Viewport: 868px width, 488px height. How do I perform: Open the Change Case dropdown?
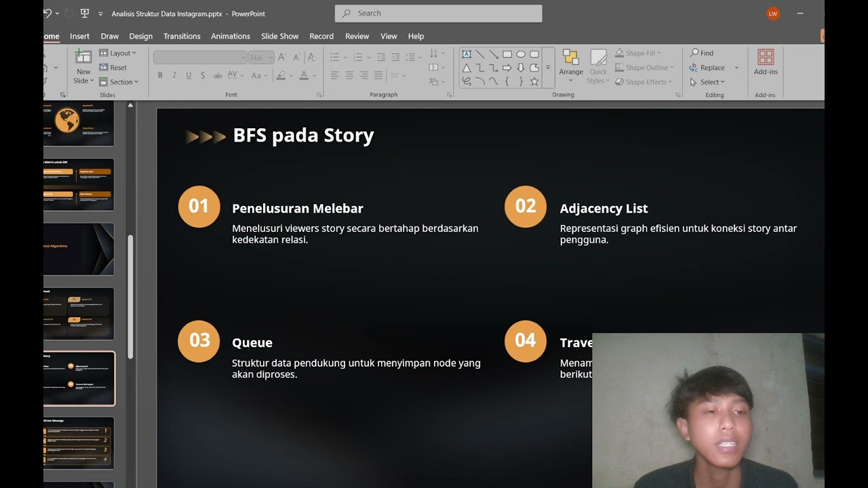pyautogui.click(x=260, y=75)
